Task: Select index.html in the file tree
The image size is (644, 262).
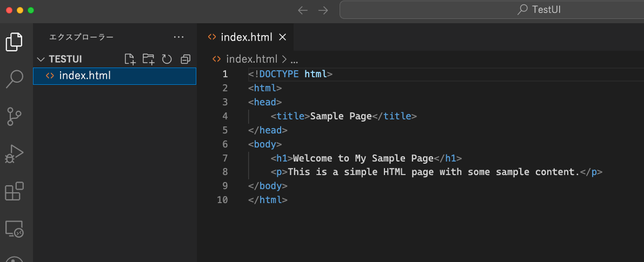Action: click(x=115, y=76)
